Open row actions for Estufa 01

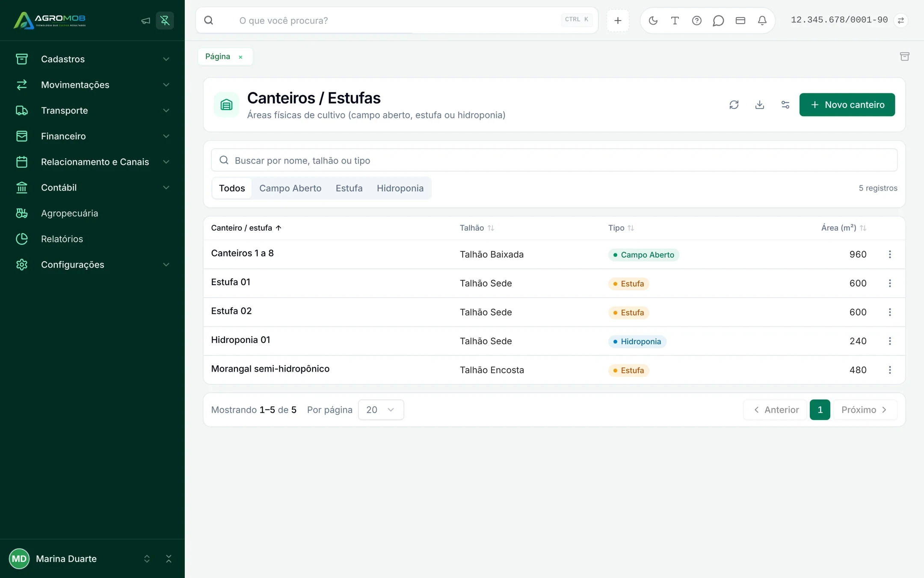[x=890, y=283]
